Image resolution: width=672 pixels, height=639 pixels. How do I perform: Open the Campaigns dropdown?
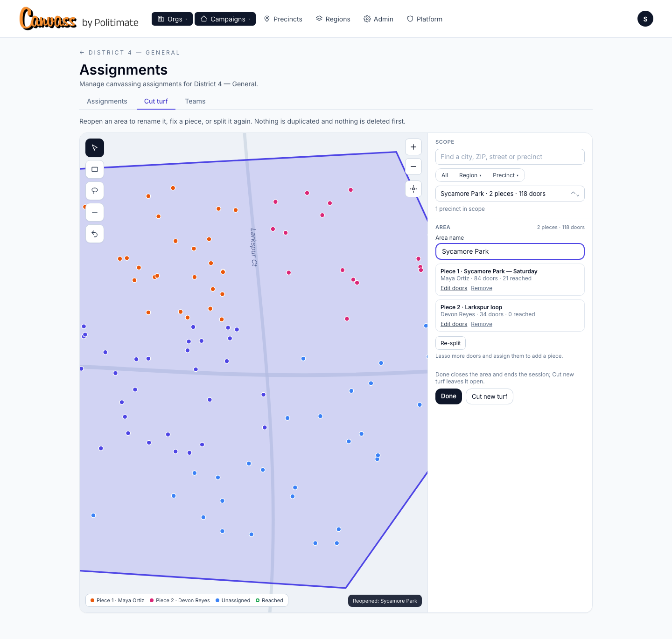[x=225, y=19]
